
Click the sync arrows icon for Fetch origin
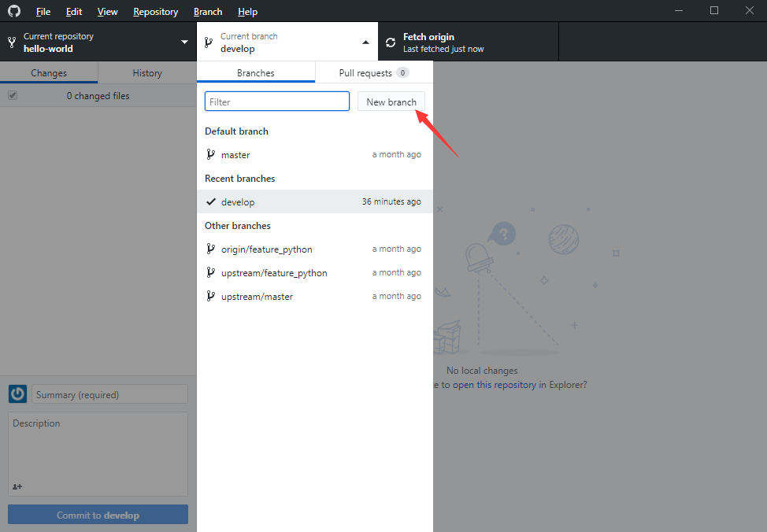[x=391, y=42]
